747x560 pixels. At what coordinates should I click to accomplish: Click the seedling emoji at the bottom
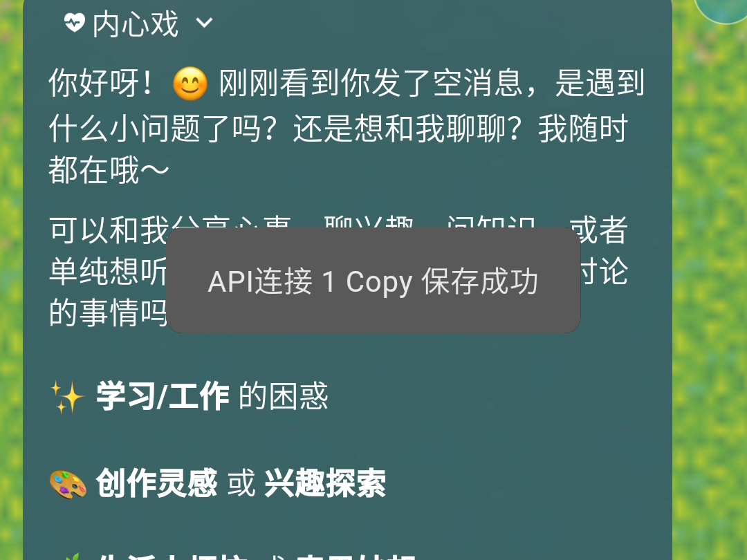(71, 556)
